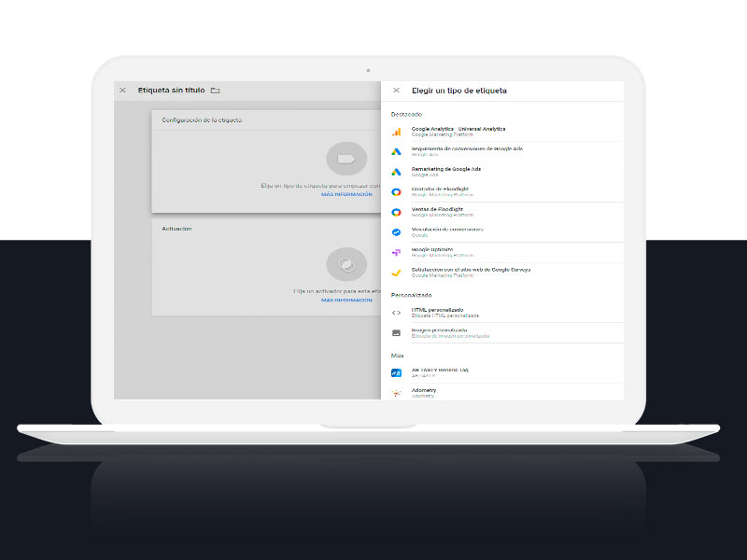Click the Google Surveys checkmark icon

tap(396, 273)
